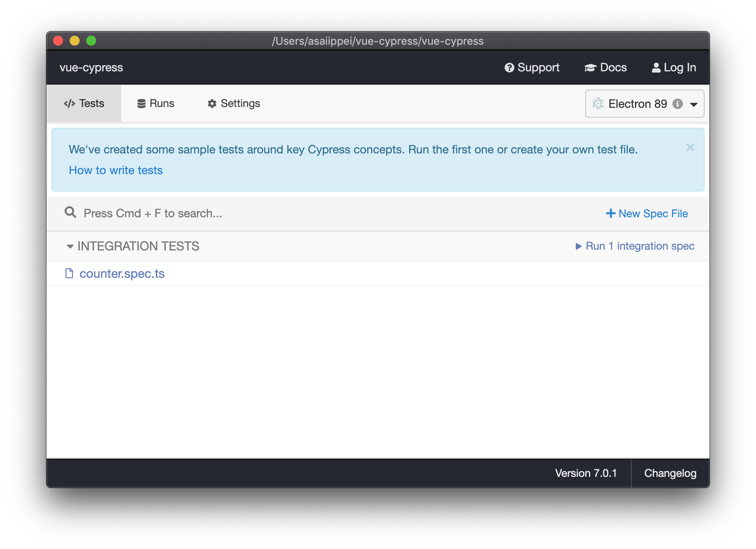Viewport: 756px width, 549px height.
Task: Collapse the INTEGRATION TESTS section
Action: pyautogui.click(x=133, y=246)
